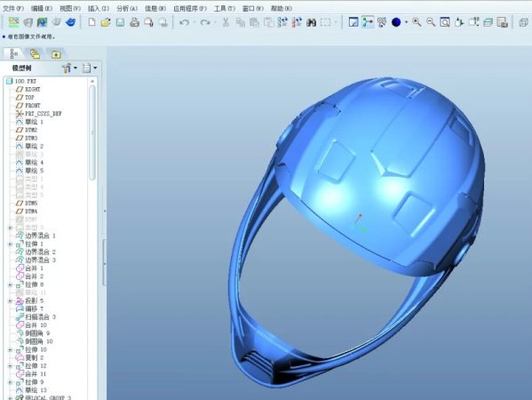Image resolution: width=532 pixels, height=400 pixels.
Task: Open the 分析(A) menu
Action: pyautogui.click(x=127, y=8)
